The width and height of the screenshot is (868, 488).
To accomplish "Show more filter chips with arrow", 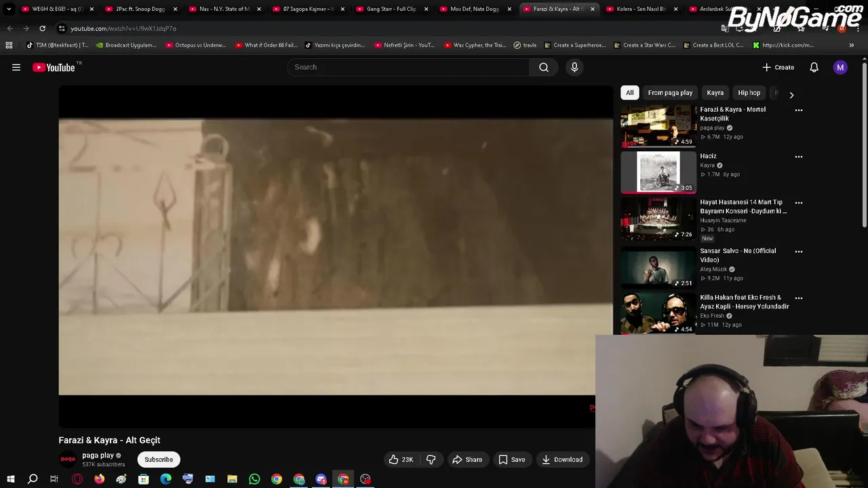I will click(x=791, y=95).
